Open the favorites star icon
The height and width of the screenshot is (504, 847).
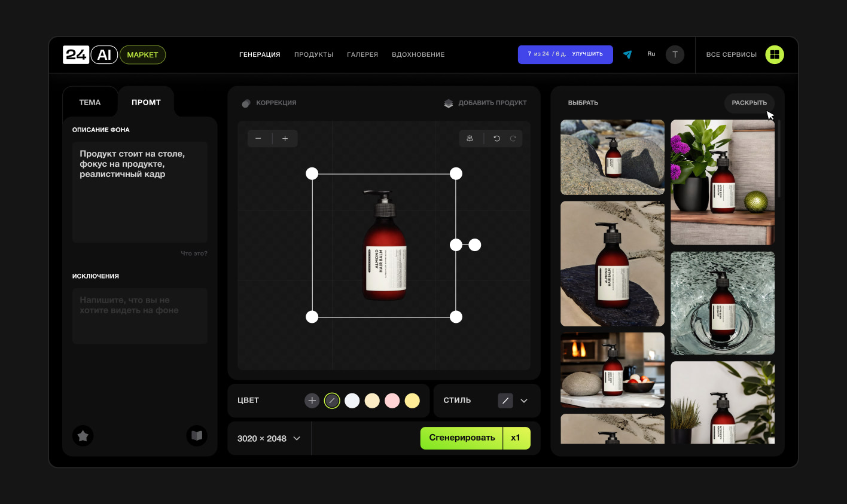click(x=83, y=436)
